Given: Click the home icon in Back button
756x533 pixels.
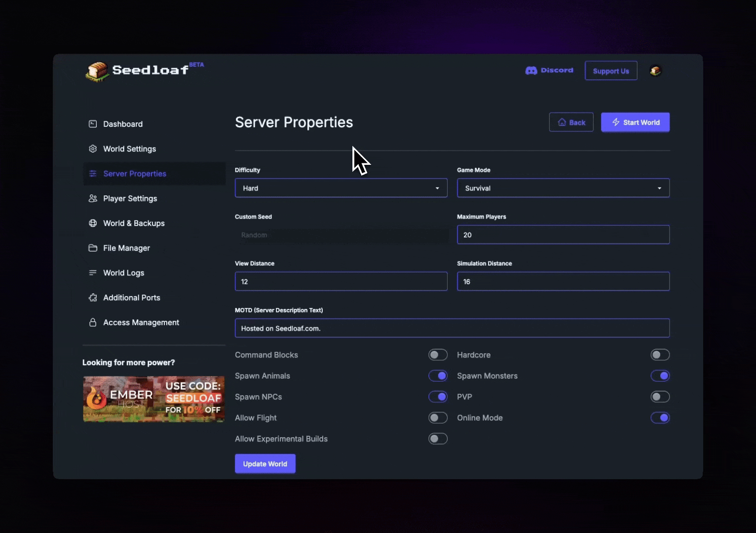Looking at the screenshot, I should [562, 122].
